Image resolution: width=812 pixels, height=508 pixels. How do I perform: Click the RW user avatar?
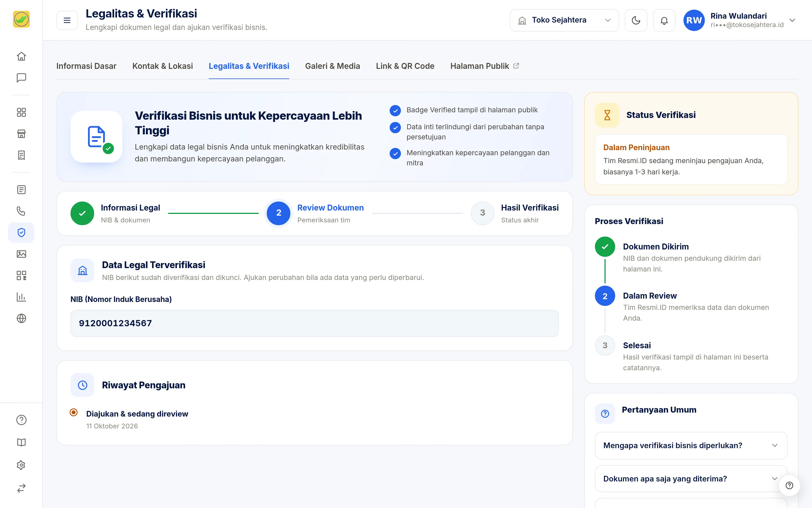(694, 21)
